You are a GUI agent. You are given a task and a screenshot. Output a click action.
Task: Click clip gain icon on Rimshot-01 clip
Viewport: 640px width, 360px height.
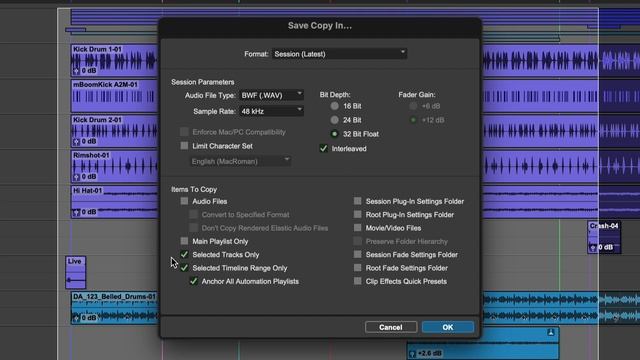tap(76, 177)
